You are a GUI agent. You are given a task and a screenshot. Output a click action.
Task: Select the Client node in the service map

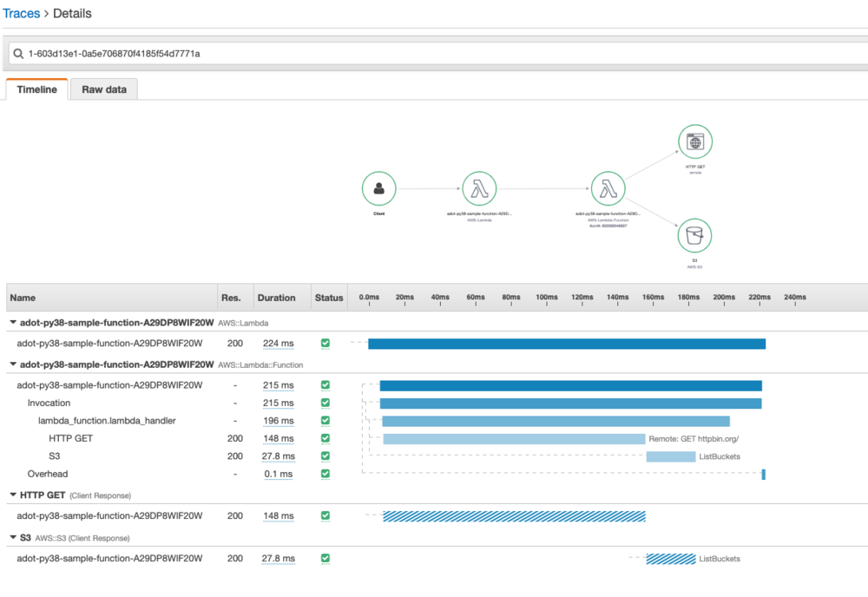(x=378, y=187)
